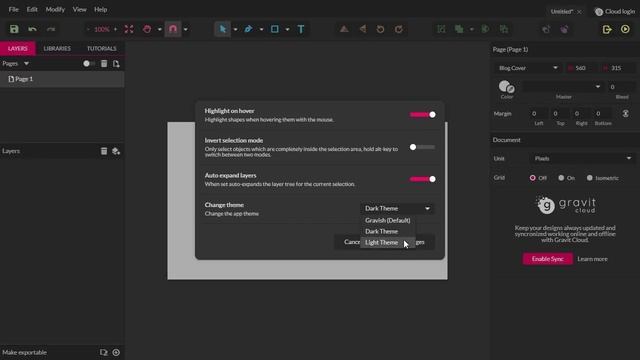Screen dimensions: 640x360
Task: Toggle the switch in the Pages header
Action: click(x=89, y=64)
